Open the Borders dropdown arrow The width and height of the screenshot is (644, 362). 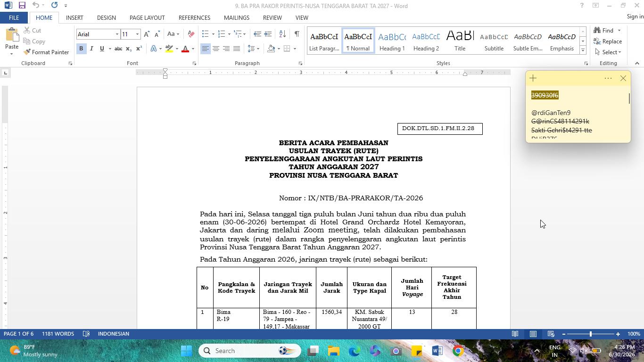tap(295, 49)
